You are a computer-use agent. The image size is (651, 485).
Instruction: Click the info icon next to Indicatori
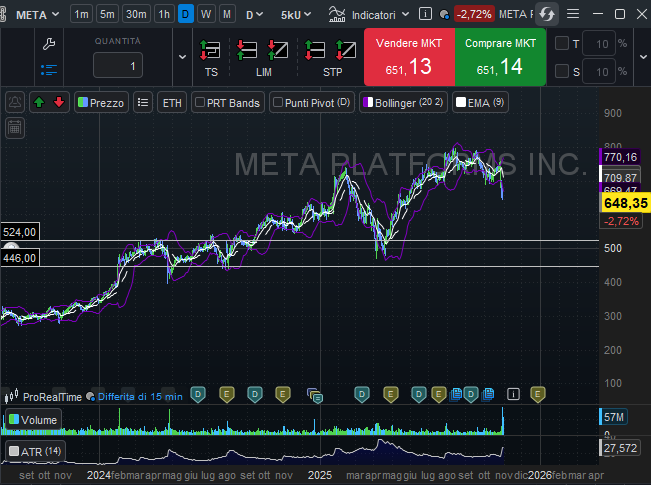426,15
